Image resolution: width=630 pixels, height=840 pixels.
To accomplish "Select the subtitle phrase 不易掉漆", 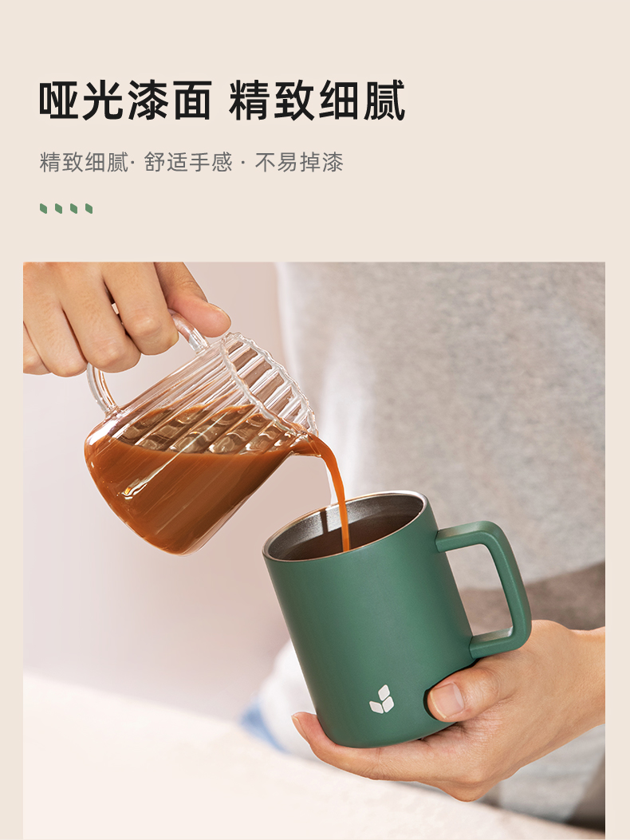I will (299, 162).
